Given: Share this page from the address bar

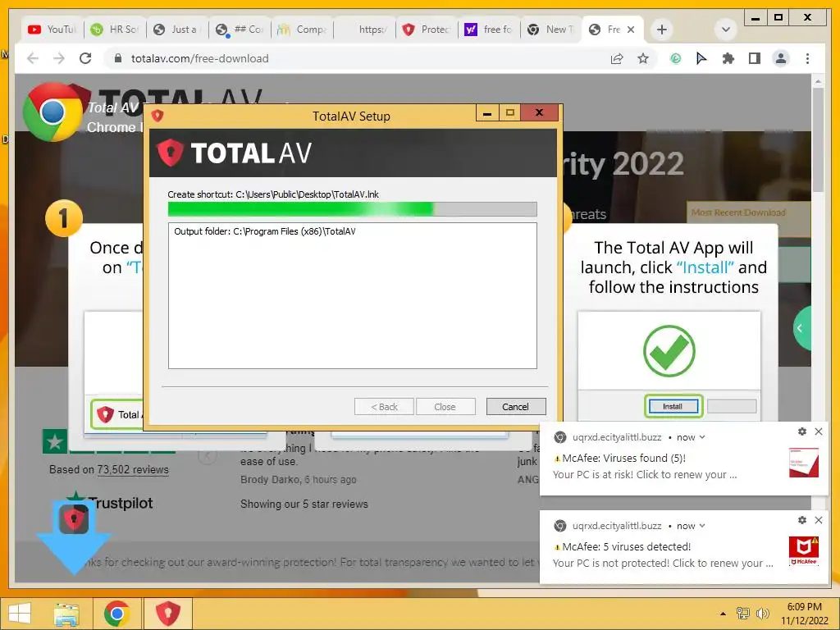Looking at the screenshot, I should click(617, 58).
